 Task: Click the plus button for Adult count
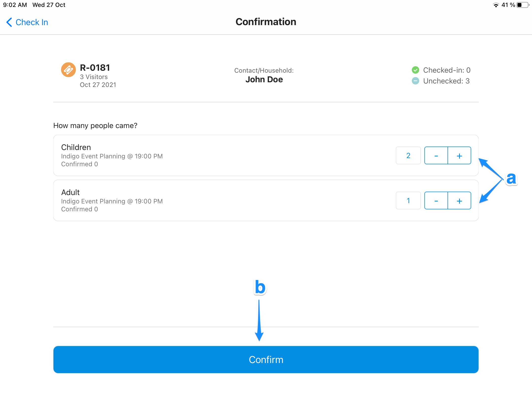click(459, 200)
